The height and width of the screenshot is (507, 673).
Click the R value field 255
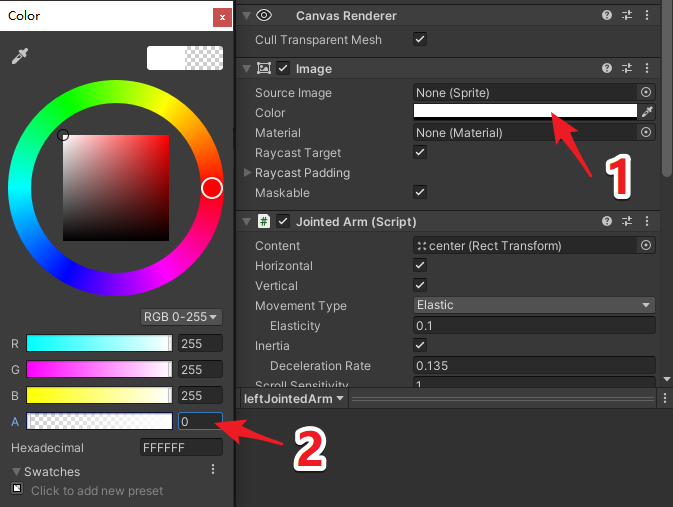[x=200, y=343]
